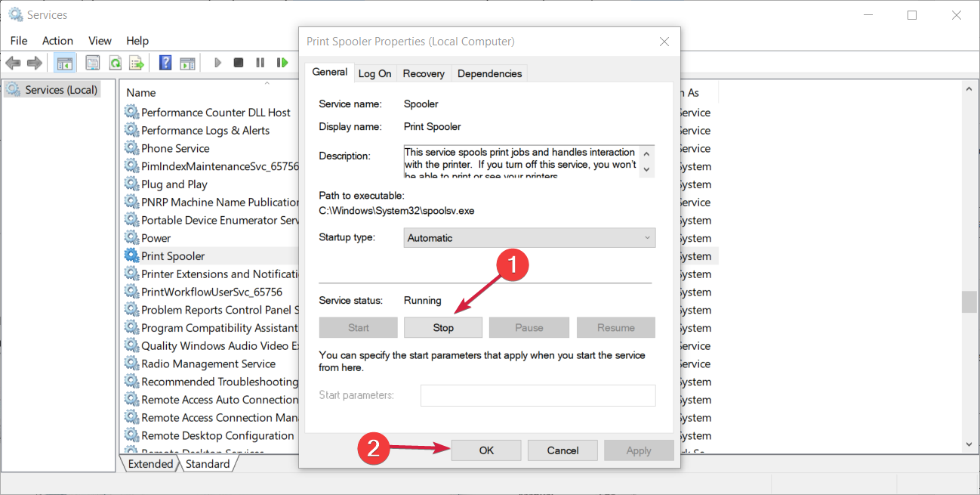Click the Description box scroll-down arrow

click(x=646, y=169)
